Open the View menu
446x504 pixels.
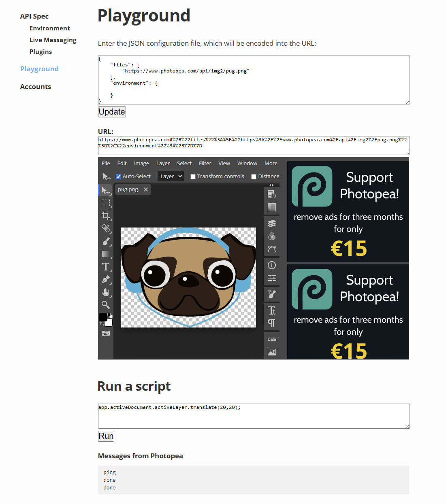[x=224, y=164]
